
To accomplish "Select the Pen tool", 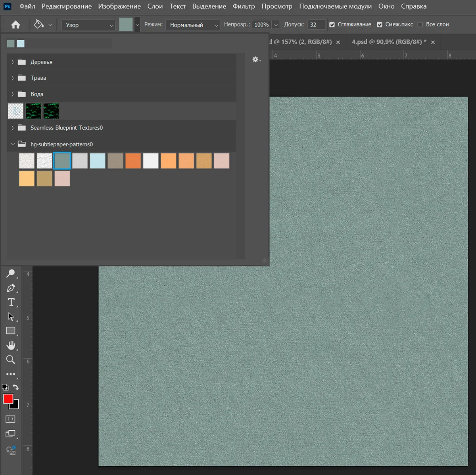I will (11, 288).
